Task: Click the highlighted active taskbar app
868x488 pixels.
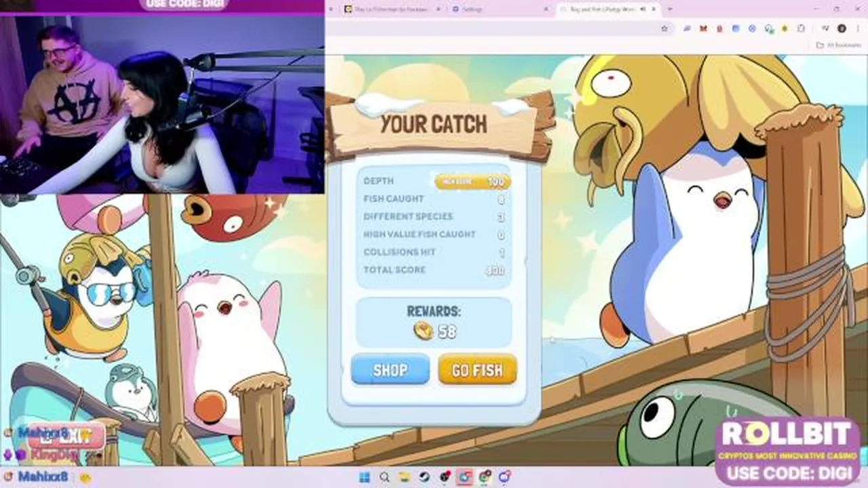Action: pyautogui.click(x=465, y=477)
